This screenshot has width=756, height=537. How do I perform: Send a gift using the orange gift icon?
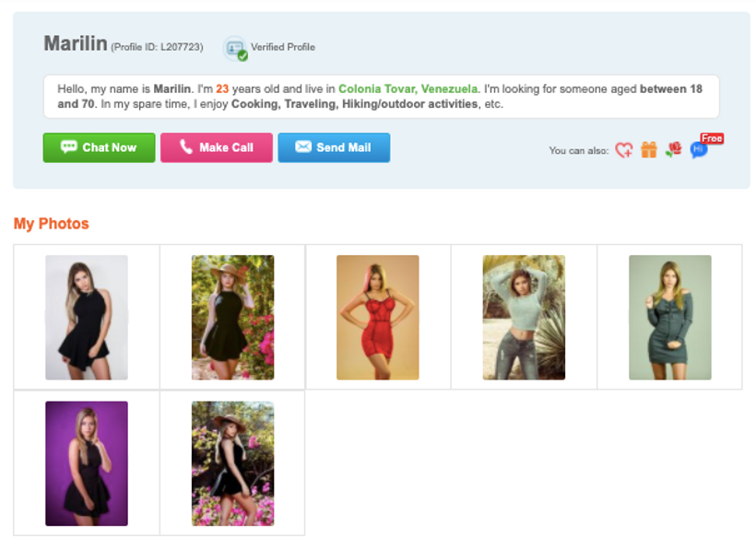pyautogui.click(x=649, y=150)
